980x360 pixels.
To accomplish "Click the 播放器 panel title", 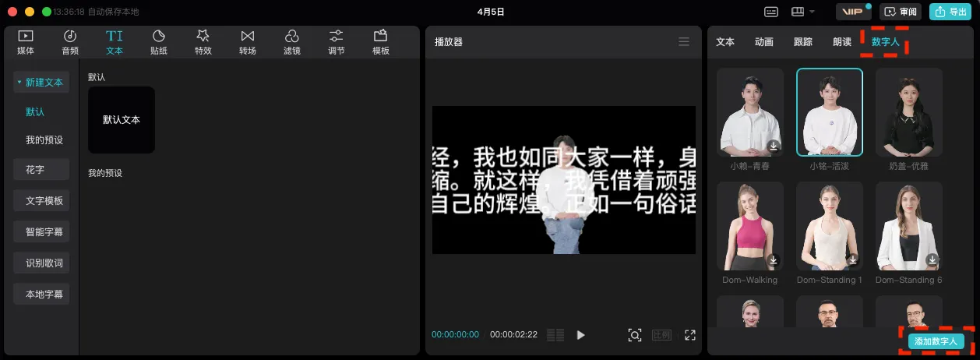I will click(449, 42).
